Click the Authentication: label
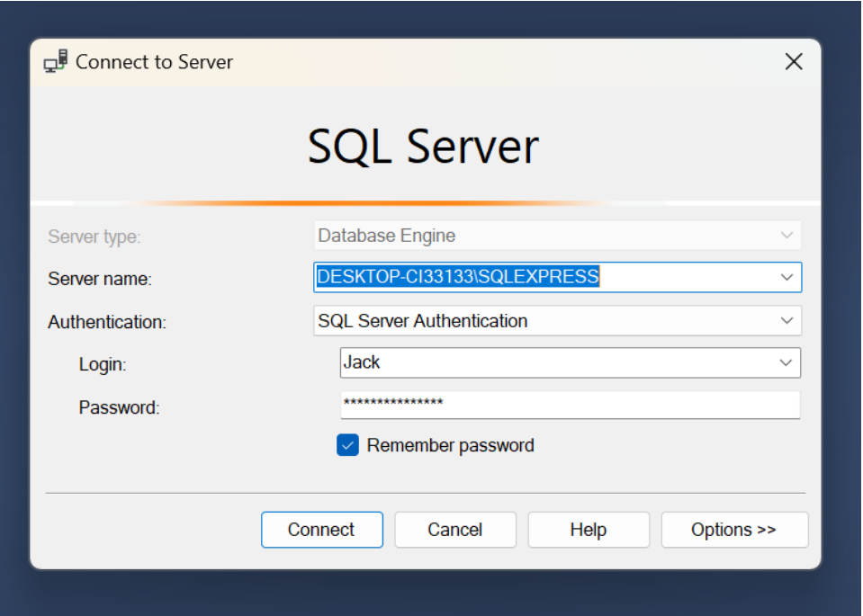This screenshot has width=863, height=616. pyautogui.click(x=107, y=322)
